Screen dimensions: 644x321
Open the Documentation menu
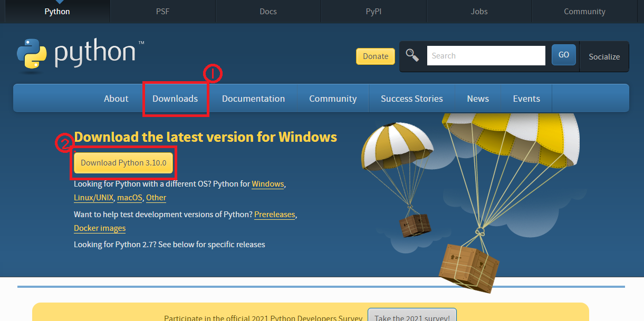pyautogui.click(x=253, y=99)
